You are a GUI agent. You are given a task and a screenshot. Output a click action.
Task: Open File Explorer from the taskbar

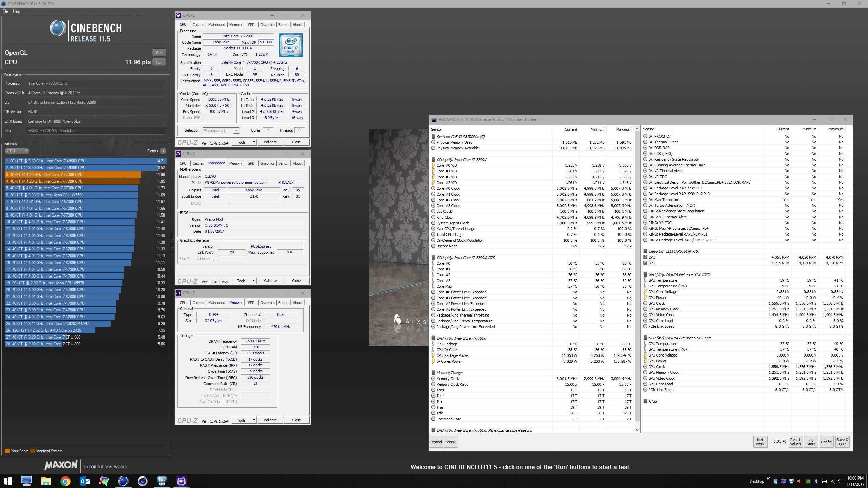tap(46, 481)
